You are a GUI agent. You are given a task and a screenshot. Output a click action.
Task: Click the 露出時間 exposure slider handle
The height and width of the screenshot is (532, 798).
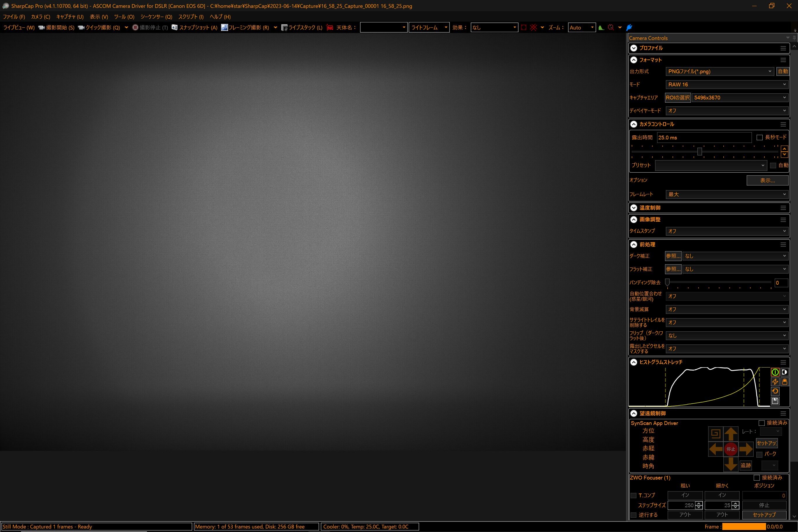click(700, 152)
